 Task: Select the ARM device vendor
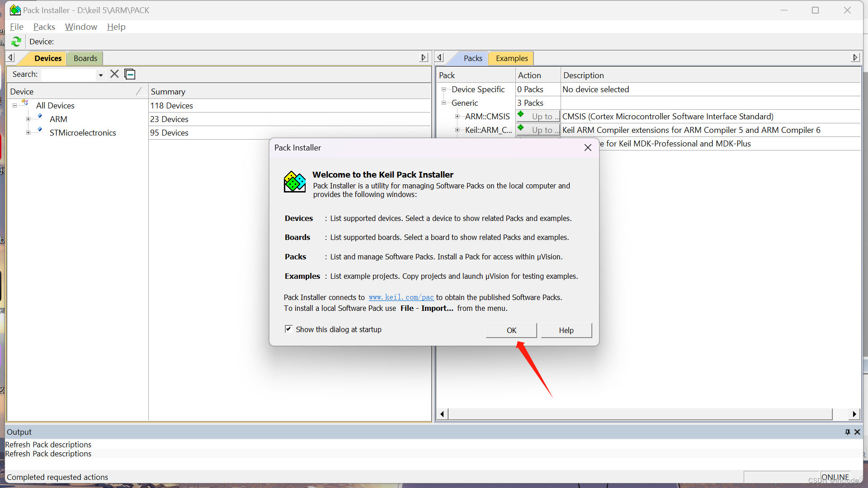coord(58,119)
